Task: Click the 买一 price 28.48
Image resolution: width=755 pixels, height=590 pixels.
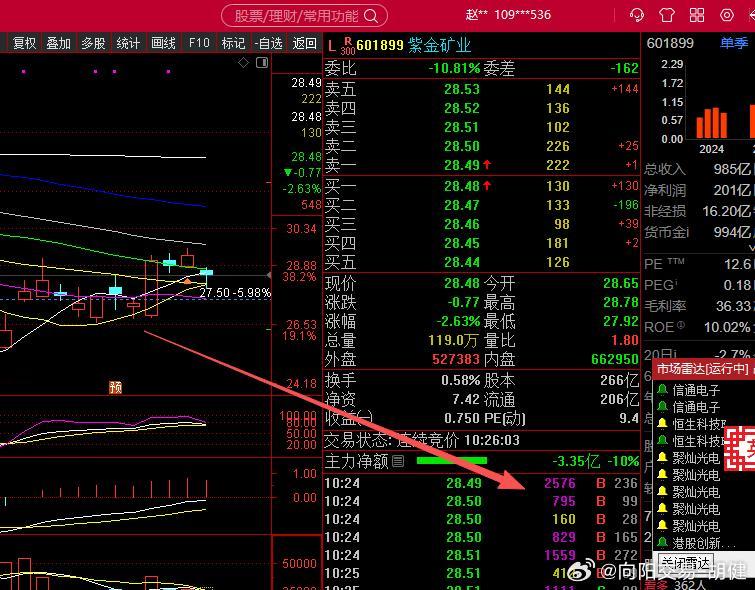Action: (x=462, y=186)
